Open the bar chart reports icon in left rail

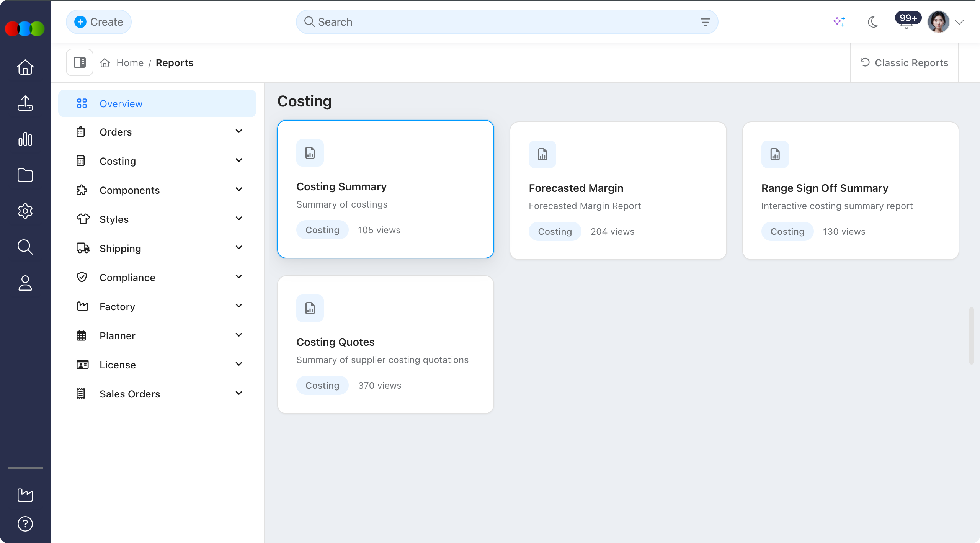point(25,139)
